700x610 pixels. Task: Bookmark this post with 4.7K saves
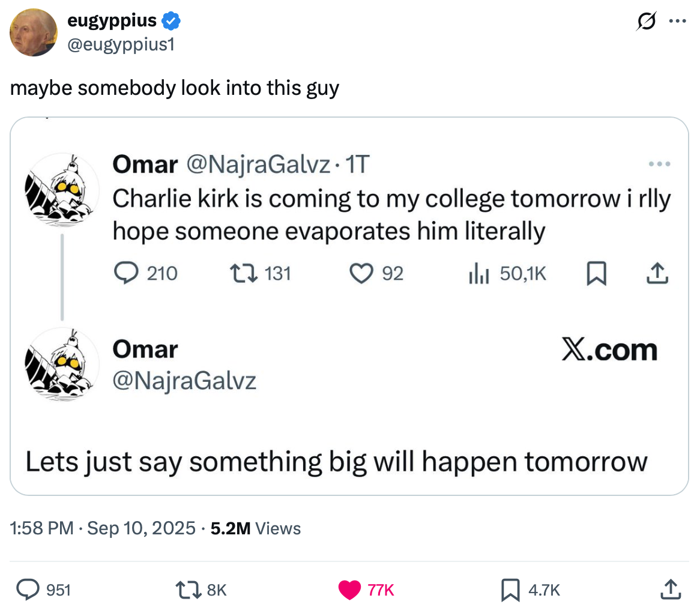click(x=510, y=590)
